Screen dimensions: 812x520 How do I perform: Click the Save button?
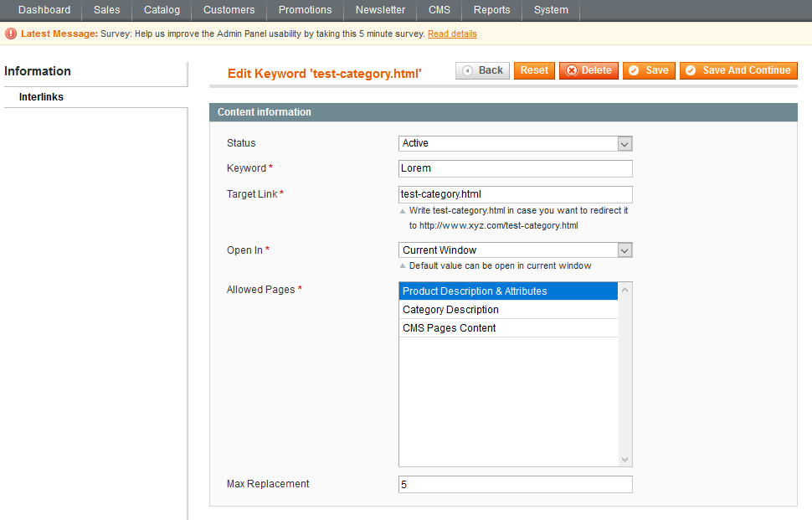649,70
